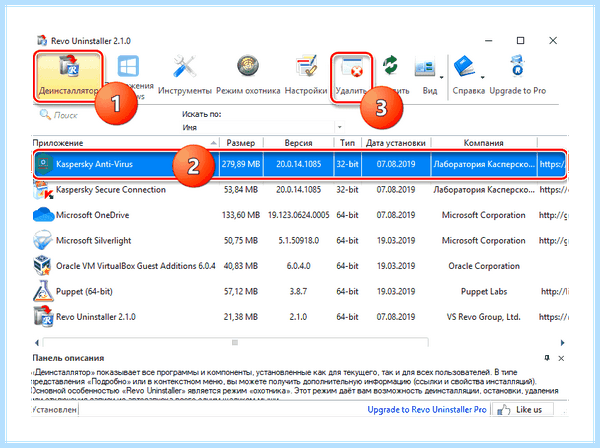Screen dimensions: 600x448
Task: Click the search magnifier icon
Action: pos(45,114)
